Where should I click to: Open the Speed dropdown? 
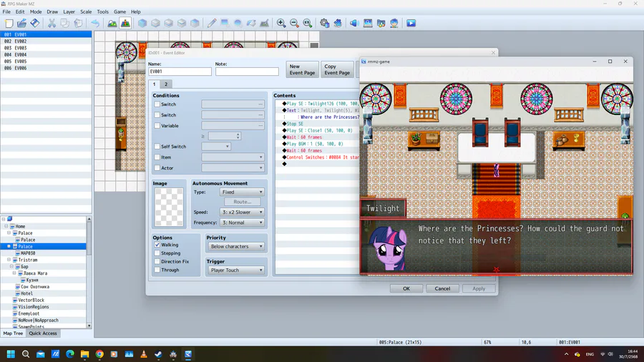242,212
